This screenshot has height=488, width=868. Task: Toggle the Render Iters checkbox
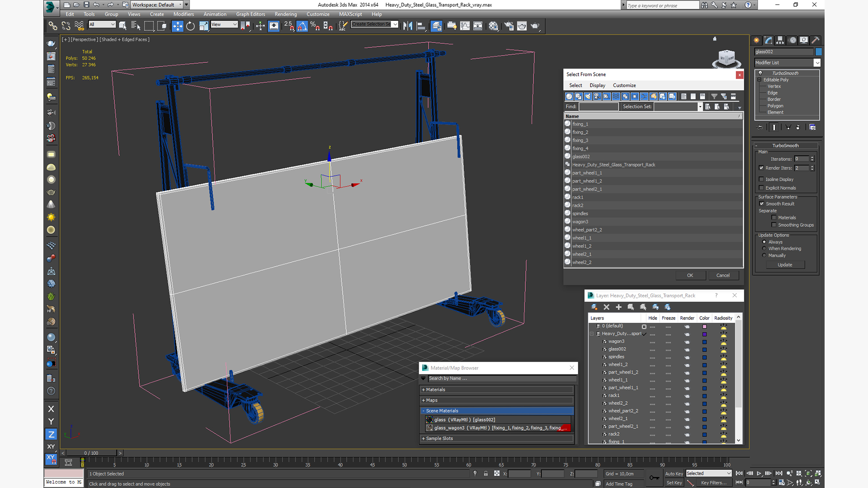pos(761,168)
